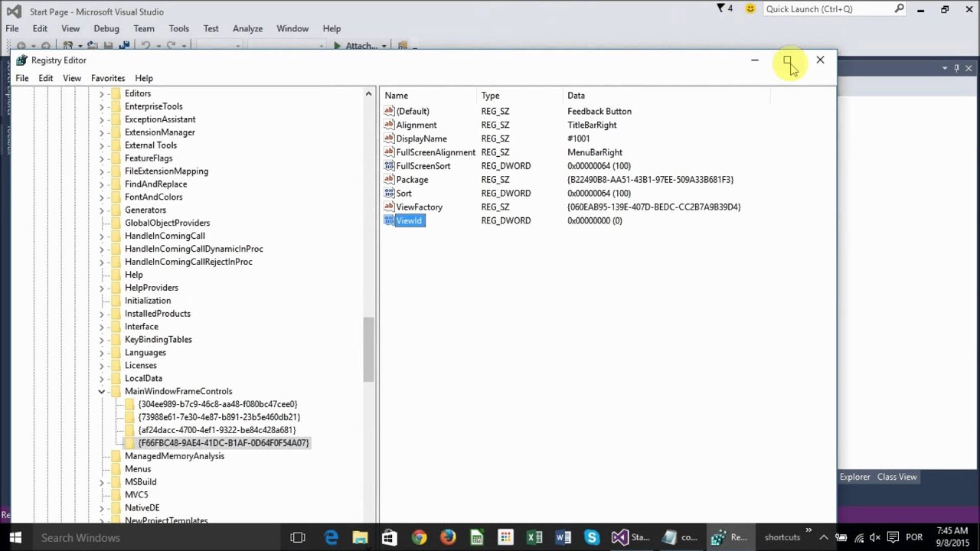Click the Redo icon in Visual Studio

[x=171, y=45]
